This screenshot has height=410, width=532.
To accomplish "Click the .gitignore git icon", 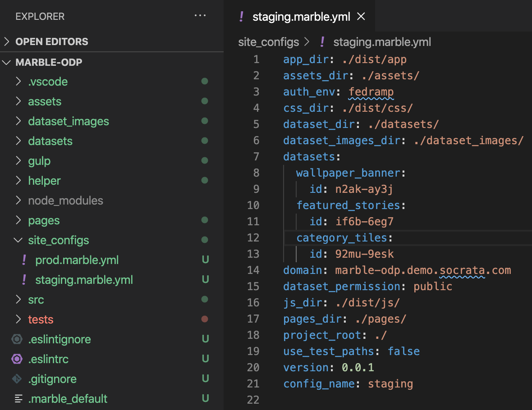I will (x=17, y=379).
